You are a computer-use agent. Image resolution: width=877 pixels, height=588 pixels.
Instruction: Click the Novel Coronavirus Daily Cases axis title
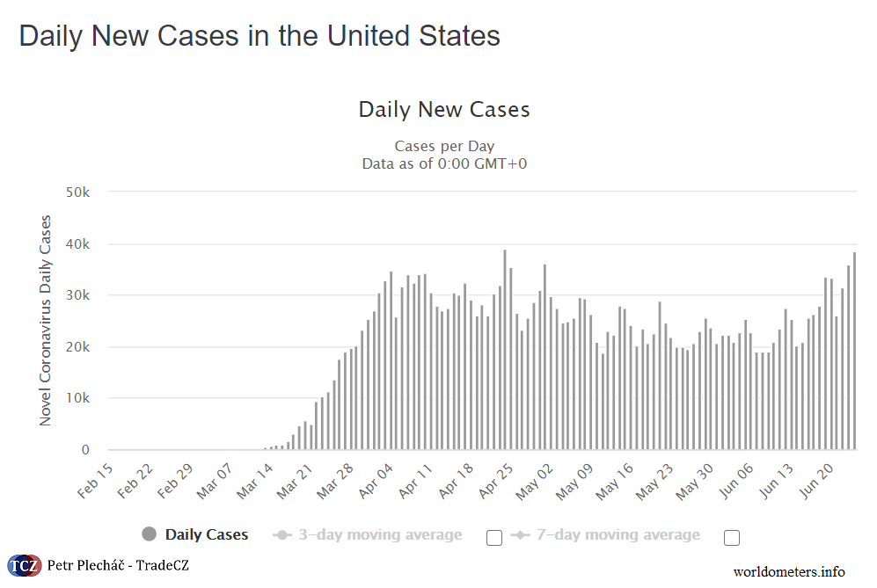[47, 322]
